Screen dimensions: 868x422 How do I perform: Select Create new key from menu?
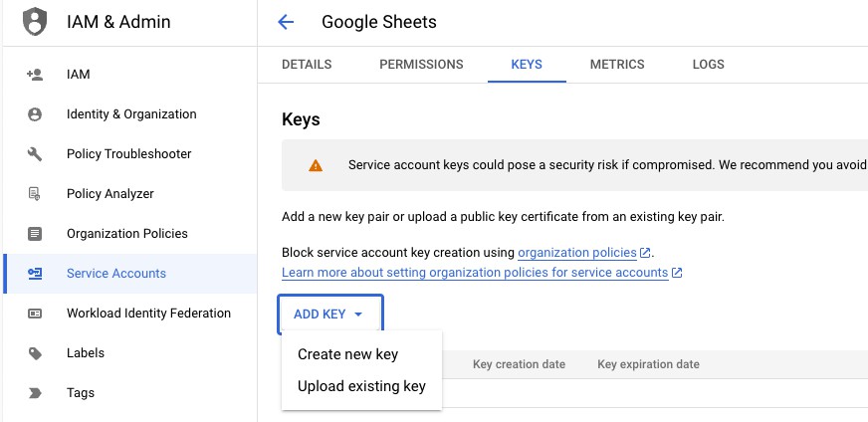(x=347, y=354)
